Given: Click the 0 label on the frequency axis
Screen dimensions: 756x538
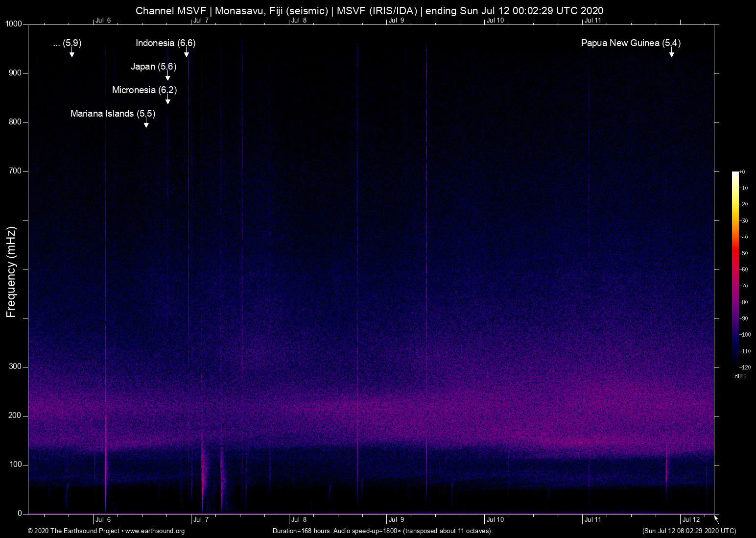Looking at the screenshot, I should pos(20,514).
